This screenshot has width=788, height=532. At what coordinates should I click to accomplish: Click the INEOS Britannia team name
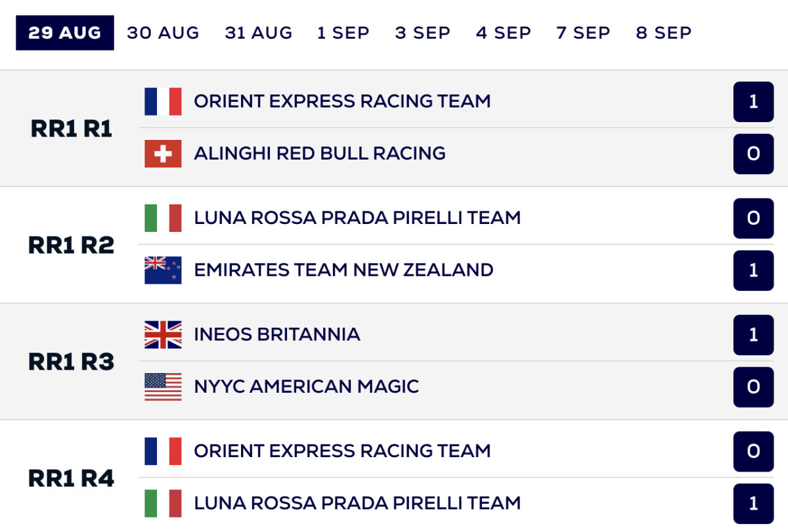point(277,334)
